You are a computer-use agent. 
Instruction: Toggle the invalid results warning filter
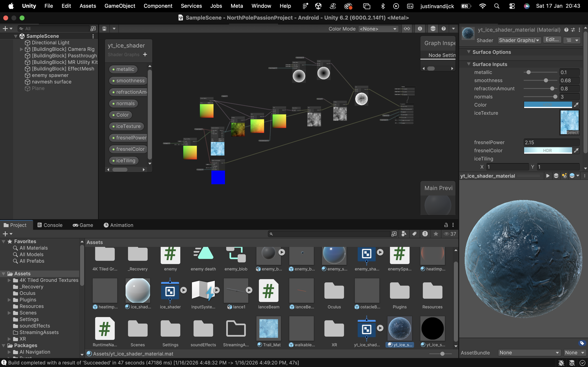coord(425,234)
